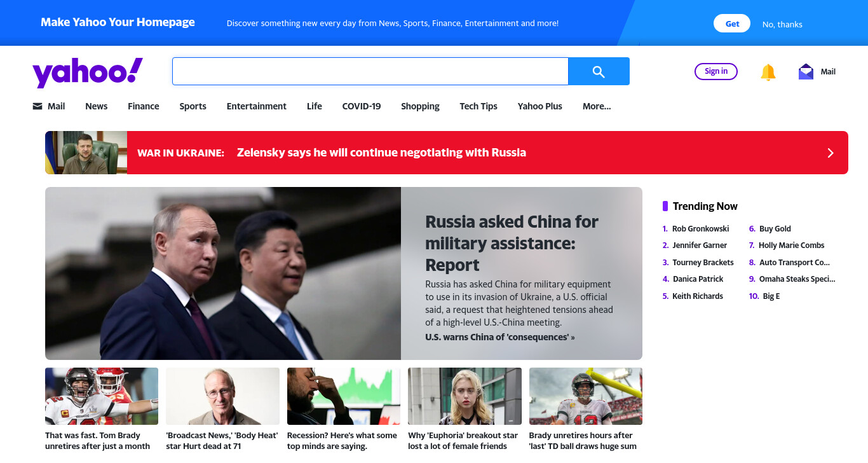This screenshot has width=868, height=463.
Task: Click the Sign in button
Action: (x=716, y=71)
